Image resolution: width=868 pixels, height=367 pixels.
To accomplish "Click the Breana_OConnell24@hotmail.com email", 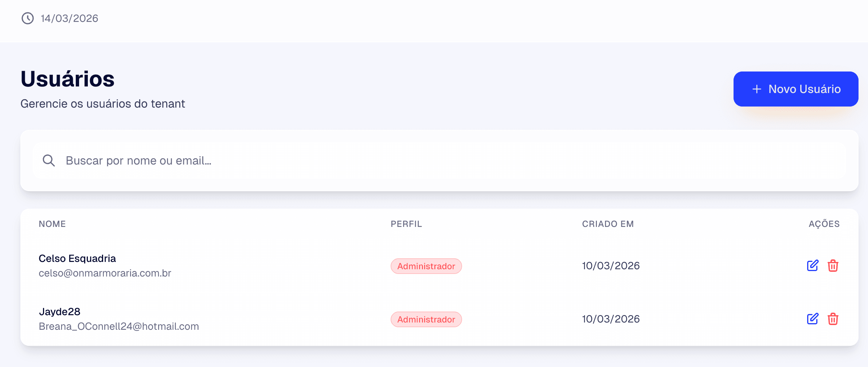I will pyautogui.click(x=119, y=327).
